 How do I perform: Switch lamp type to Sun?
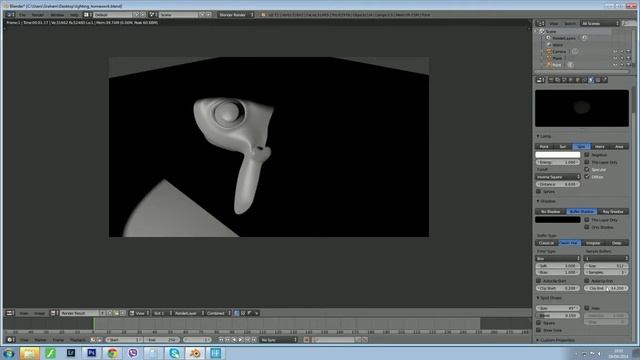[563, 146]
